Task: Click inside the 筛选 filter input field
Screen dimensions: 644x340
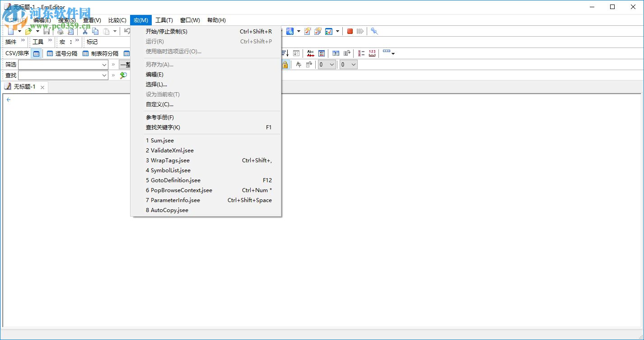Action: tap(61, 64)
